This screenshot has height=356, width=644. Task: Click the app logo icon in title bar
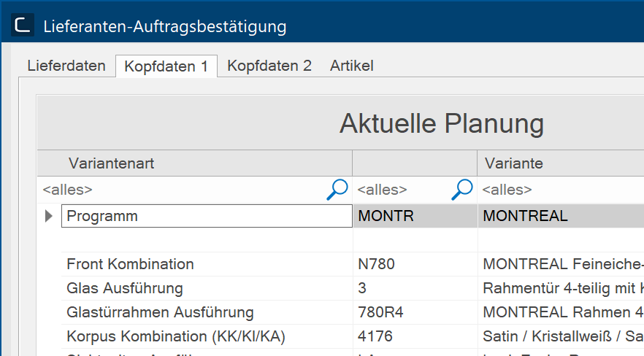[23, 26]
